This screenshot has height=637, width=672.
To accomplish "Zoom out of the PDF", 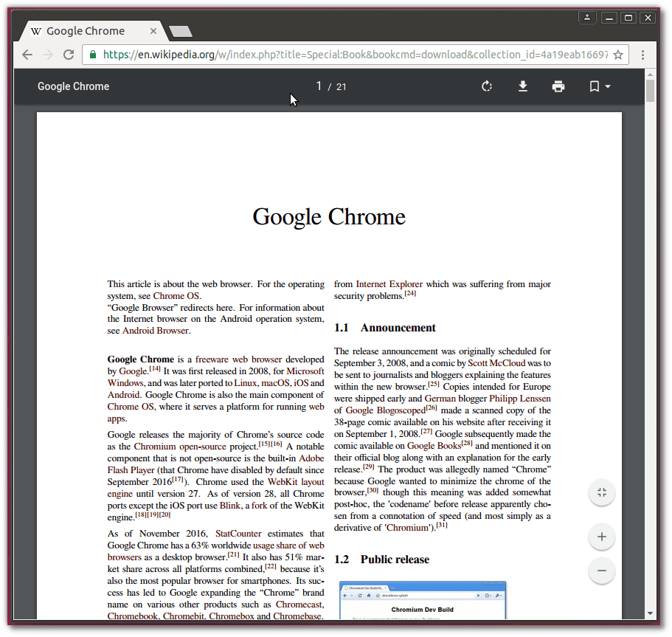I will point(602,571).
